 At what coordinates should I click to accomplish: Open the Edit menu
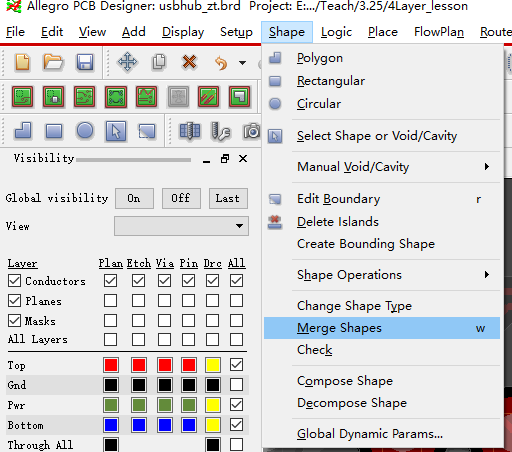point(52,32)
